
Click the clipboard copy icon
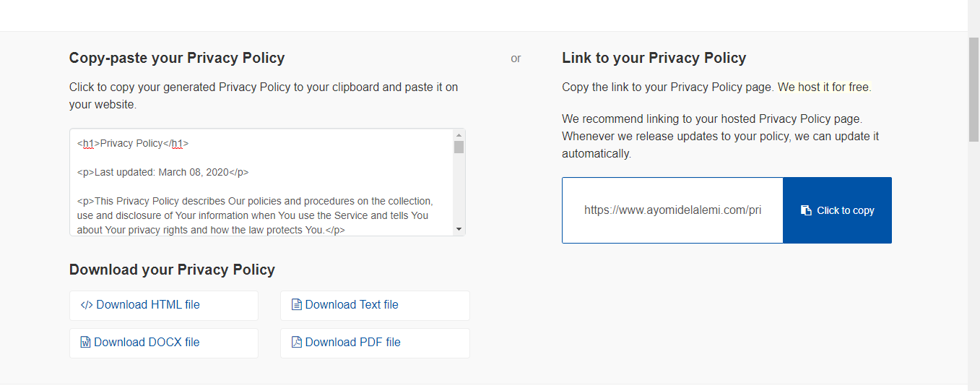pyautogui.click(x=806, y=210)
